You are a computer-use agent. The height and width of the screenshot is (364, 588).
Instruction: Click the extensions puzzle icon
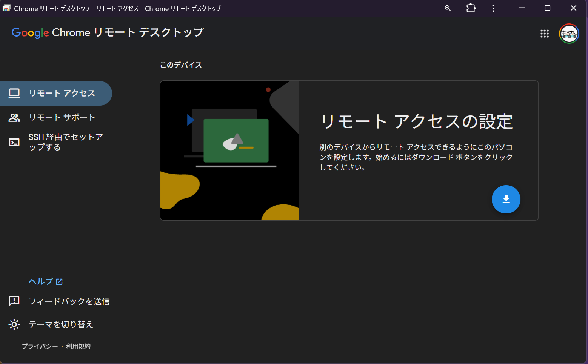471,8
